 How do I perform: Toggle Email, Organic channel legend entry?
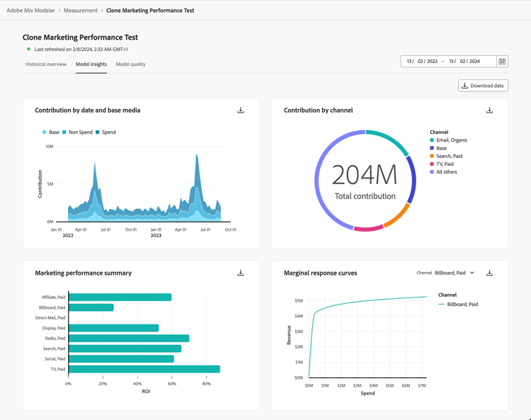click(x=451, y=140)
